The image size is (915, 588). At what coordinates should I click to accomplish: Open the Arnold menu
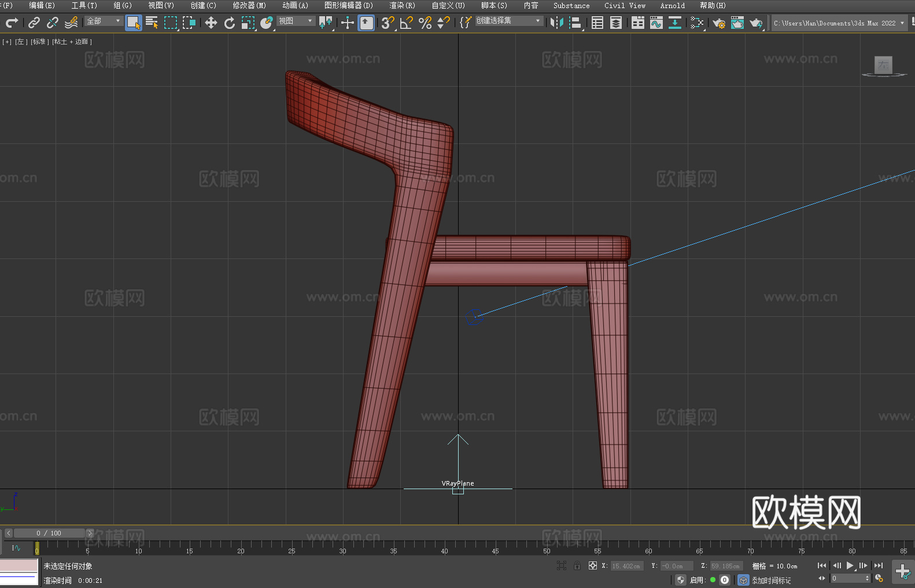(x=672, y=5)
